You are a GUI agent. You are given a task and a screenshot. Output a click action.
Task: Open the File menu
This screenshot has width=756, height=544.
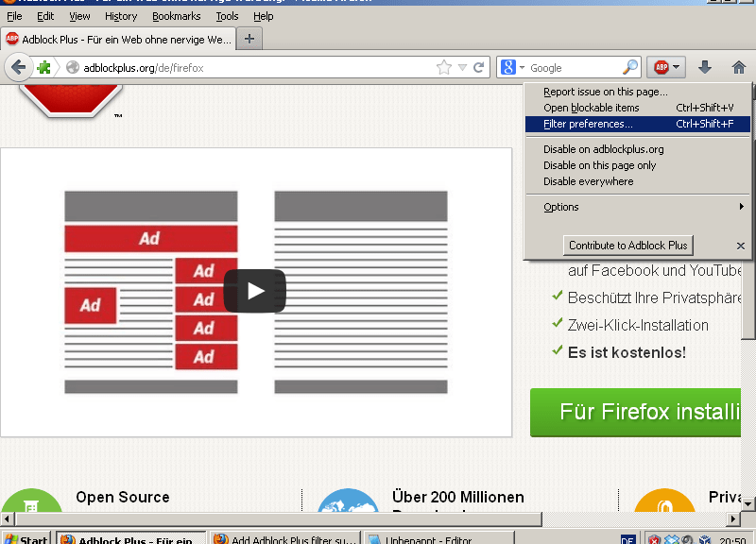pos(14,16)
